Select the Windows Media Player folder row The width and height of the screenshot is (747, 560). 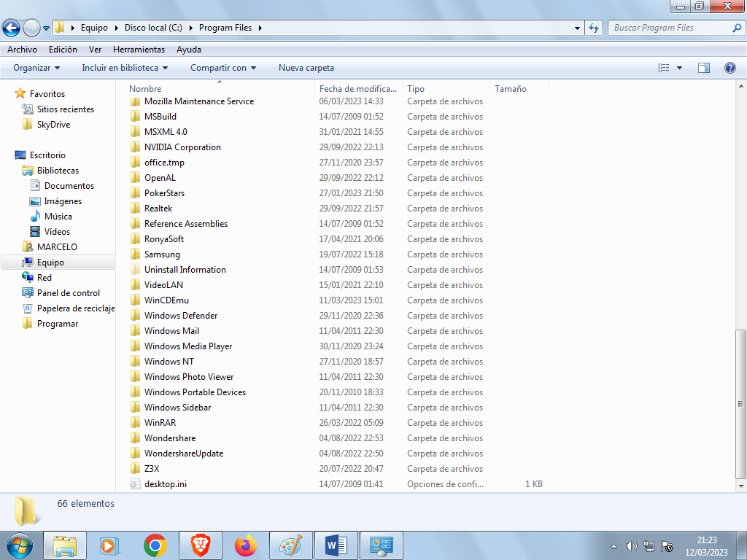[337, 346]
